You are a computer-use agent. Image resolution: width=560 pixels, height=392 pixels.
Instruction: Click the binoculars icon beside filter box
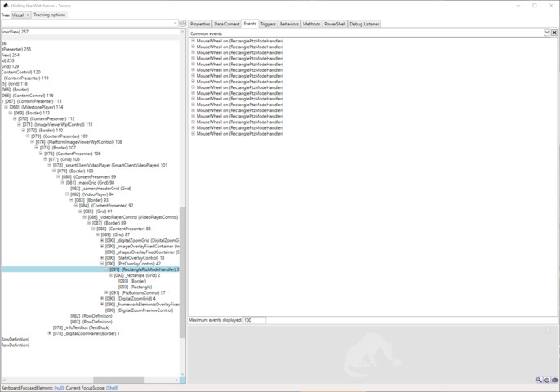pos(183,24)
